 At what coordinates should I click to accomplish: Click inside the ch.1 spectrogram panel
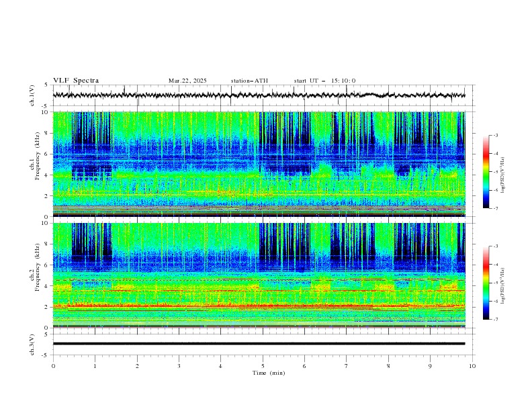[x=259, y=164]
